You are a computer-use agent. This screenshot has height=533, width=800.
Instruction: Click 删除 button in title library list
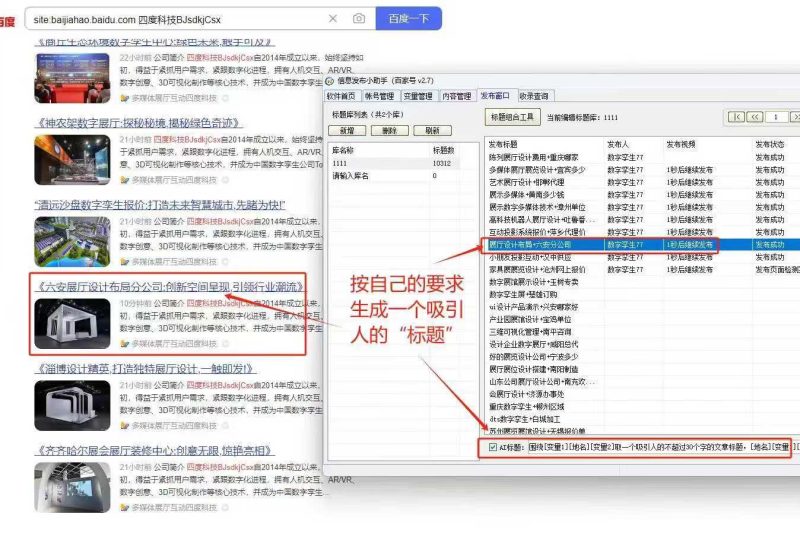(390, 131)
